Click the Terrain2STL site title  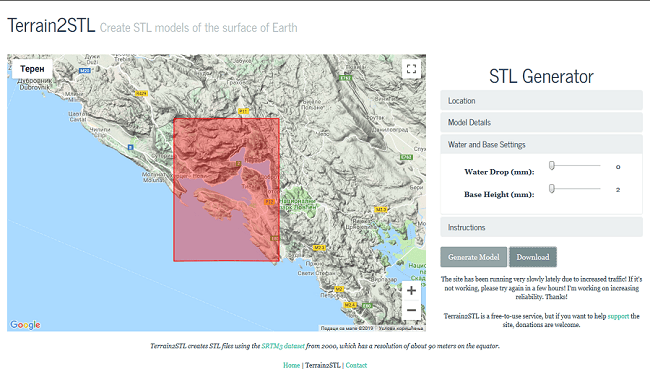point(51,26)
